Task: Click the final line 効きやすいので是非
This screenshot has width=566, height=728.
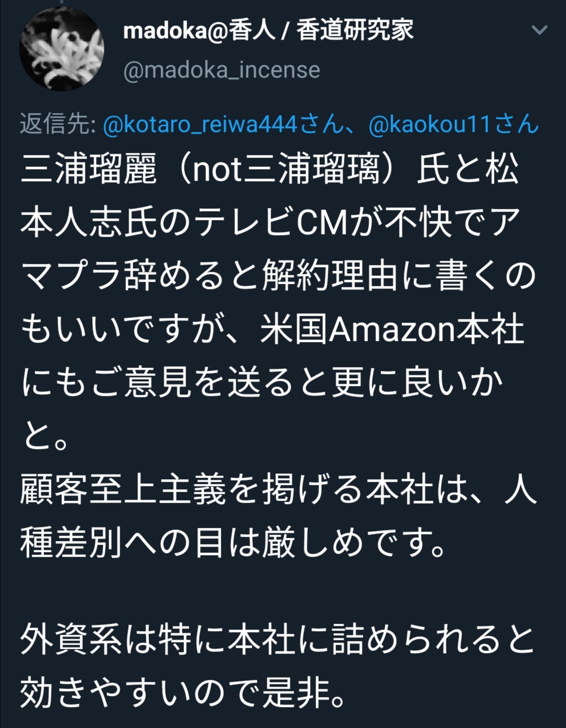Action: [x=183, y=693]
